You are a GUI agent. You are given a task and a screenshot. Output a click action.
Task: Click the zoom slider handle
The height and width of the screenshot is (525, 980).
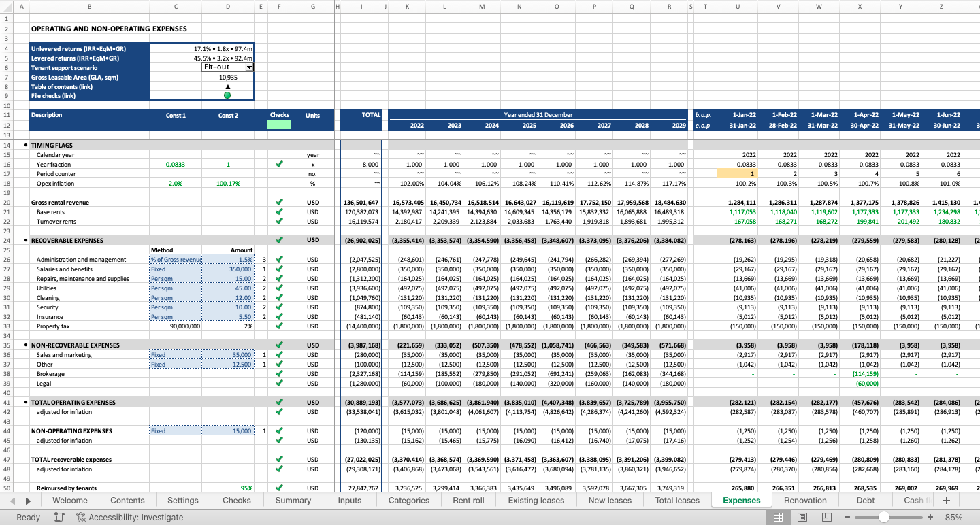[884, 518]
